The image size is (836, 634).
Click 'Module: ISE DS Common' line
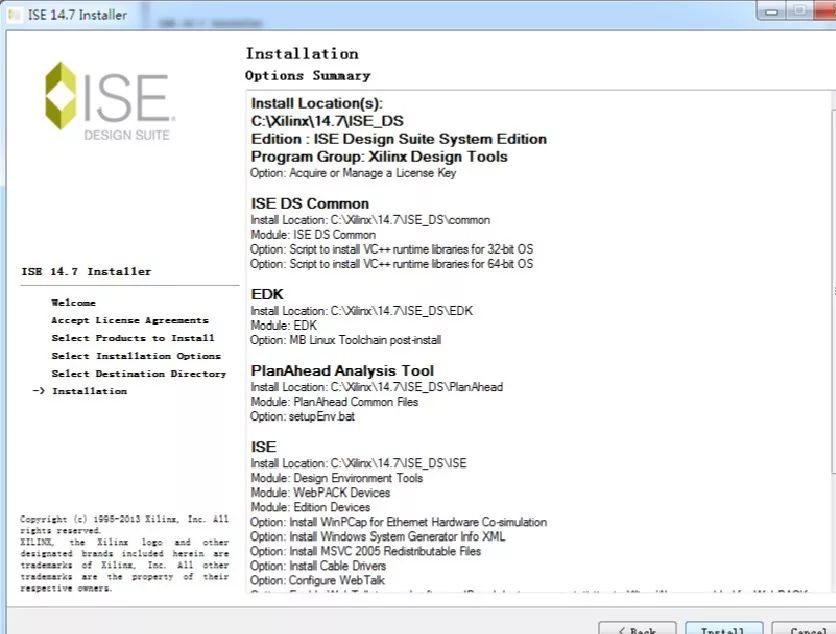click(x=313, y=235)
